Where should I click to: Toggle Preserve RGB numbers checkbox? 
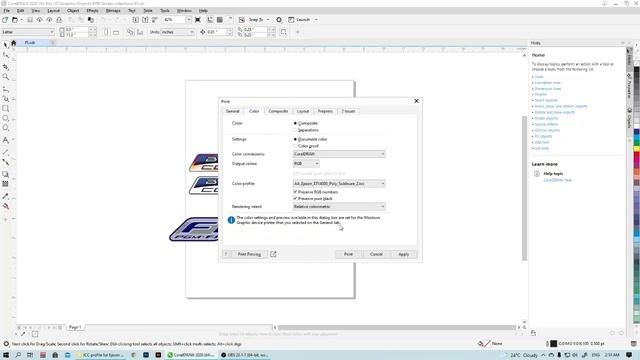pyautogui.click(x=295, y=192)
